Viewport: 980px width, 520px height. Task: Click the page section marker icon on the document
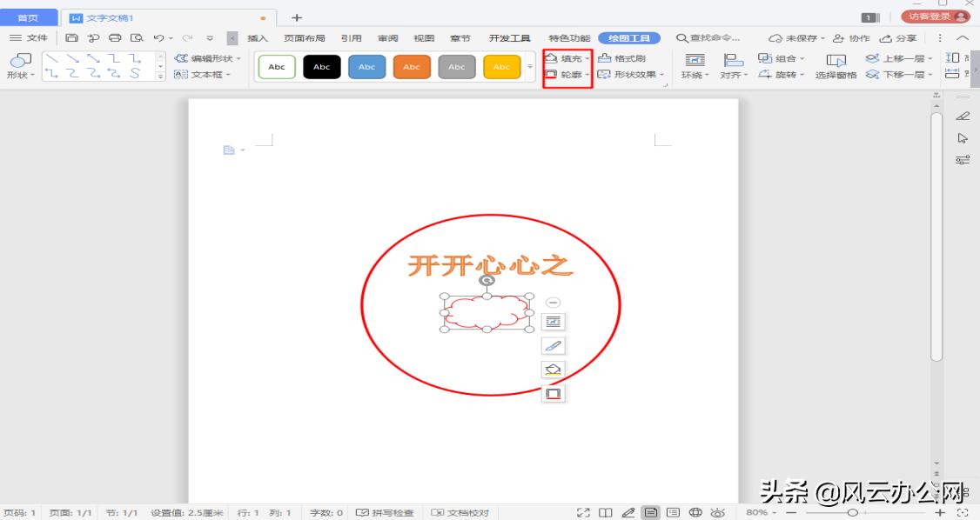coord(229,150)
